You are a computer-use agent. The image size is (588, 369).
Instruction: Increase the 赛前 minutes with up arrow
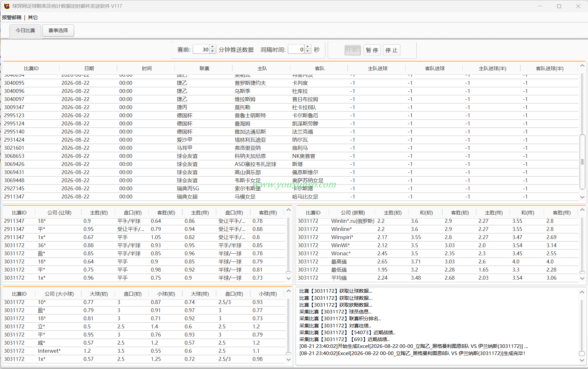[x=213, y=47]
